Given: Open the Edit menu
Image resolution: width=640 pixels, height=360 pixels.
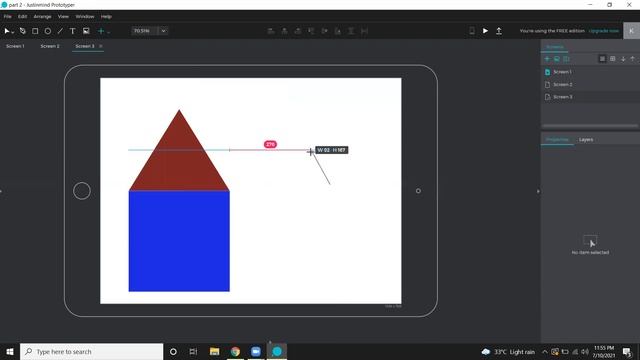Looking at the screenshot, I should pyautogui.click(x=22, y=17).
